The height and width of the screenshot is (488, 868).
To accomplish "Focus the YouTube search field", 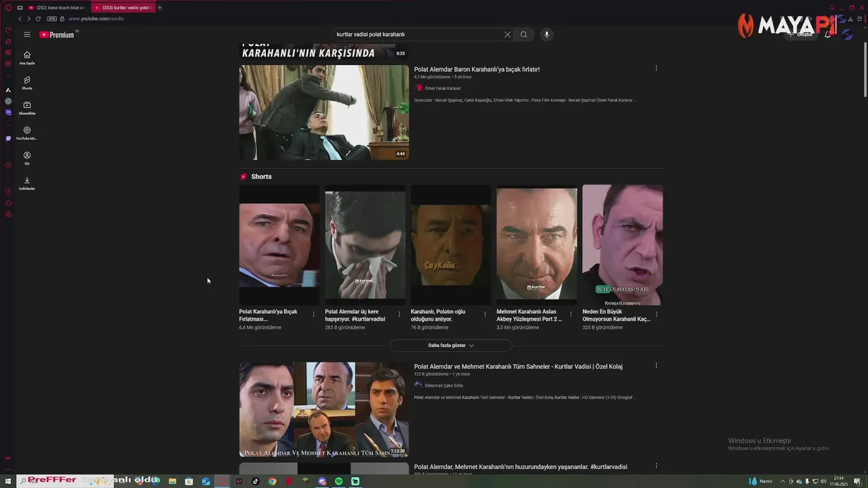I will pos(417,35).
